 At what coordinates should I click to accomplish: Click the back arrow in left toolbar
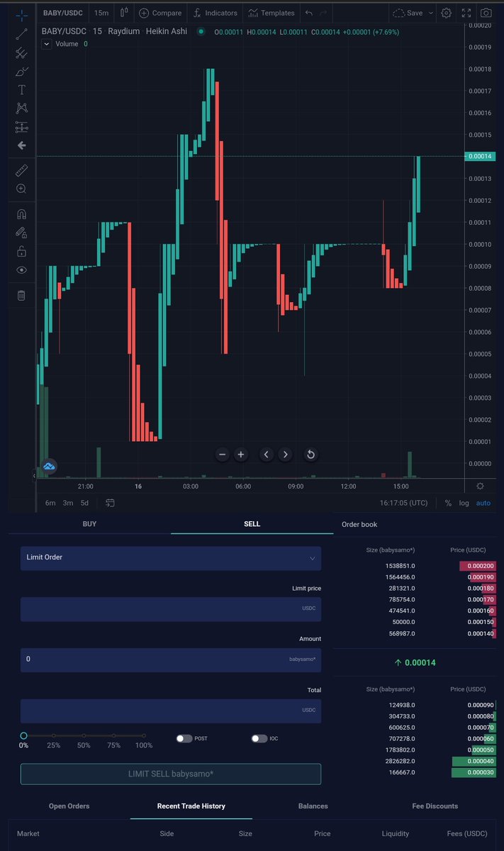coord(21,145)
